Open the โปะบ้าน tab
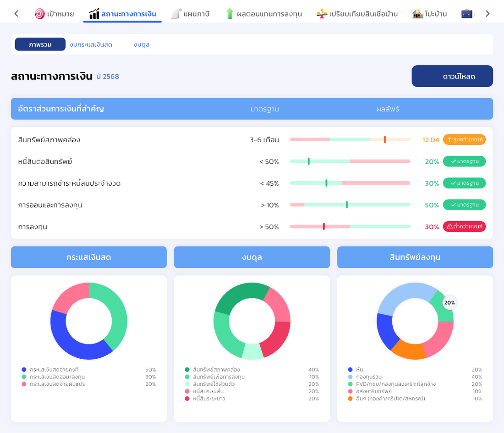Viewport: 504px width, 433px height. point(429,14)
